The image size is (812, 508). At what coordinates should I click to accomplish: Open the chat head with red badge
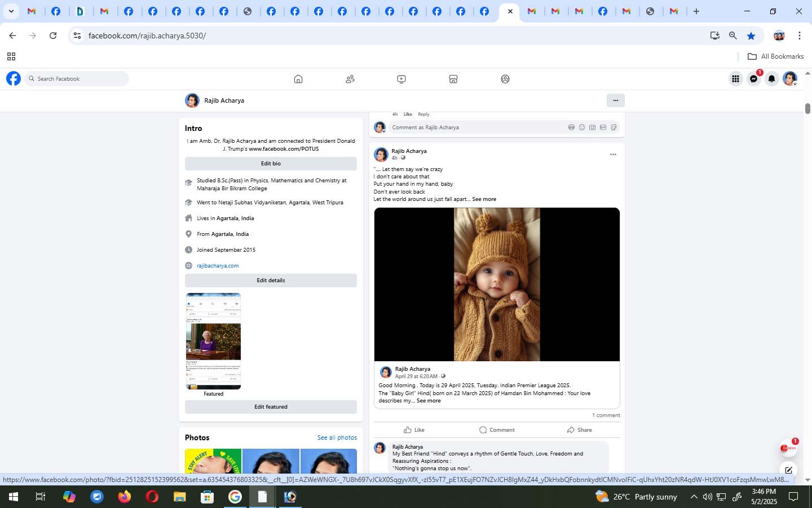pyautogui.click(x=788, y=448)
